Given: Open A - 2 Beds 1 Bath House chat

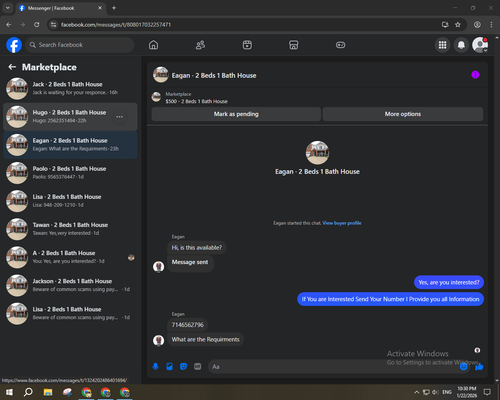Looking at the screenshot, I should [x=70, y=257].
